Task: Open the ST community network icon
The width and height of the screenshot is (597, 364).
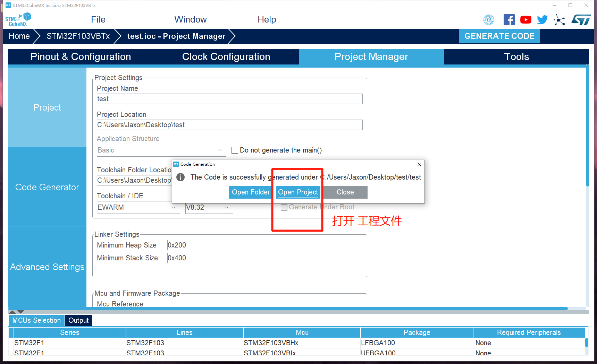Action: (559, 20)
